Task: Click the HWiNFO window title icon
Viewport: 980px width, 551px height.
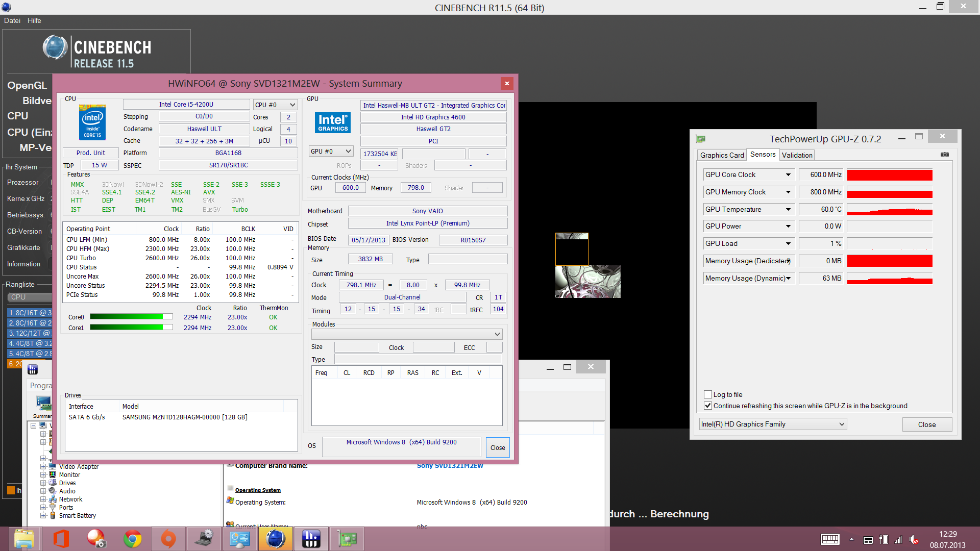Action: pos(33,369)
